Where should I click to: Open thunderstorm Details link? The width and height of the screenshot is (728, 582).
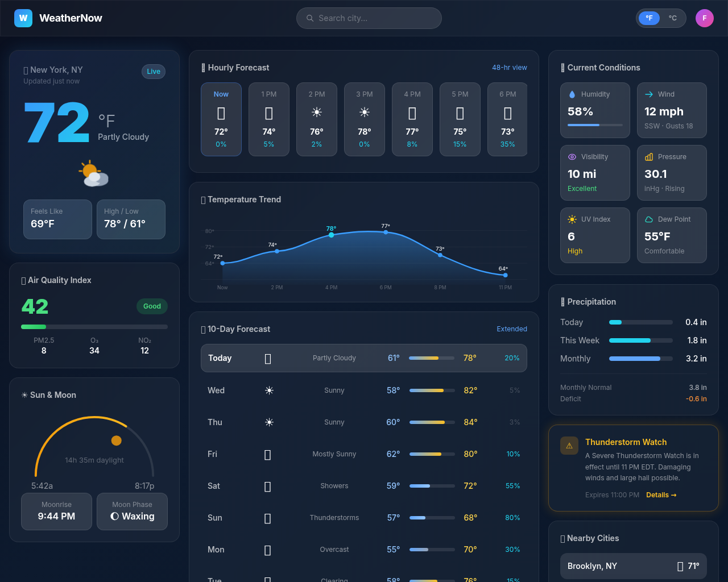click(661, 495)
